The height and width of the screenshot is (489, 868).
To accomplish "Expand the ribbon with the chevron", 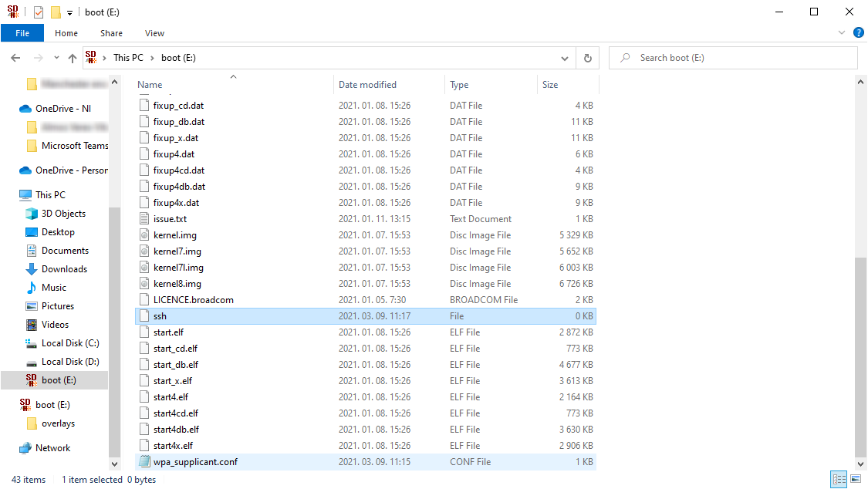I will 842,32.
